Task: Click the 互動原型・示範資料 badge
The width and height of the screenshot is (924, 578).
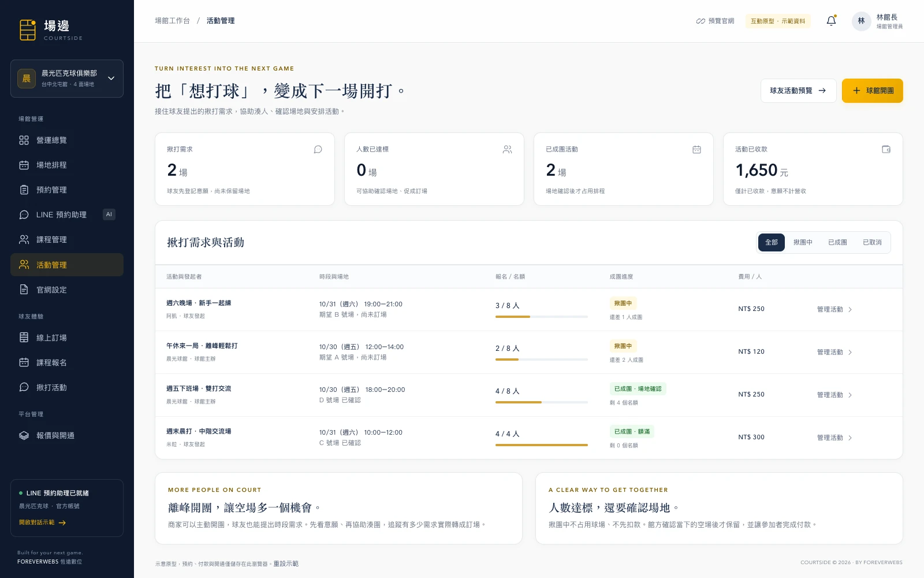Action: click(778, 21)
